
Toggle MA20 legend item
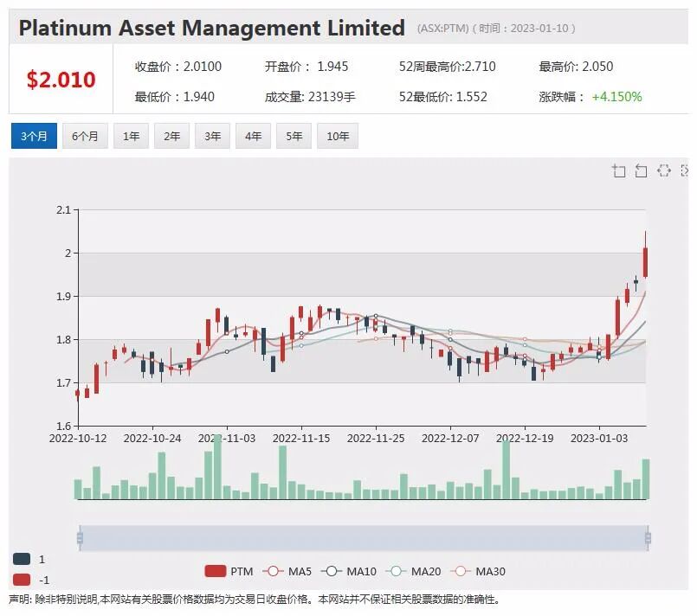pyautogui.click(x=413, y=571)
